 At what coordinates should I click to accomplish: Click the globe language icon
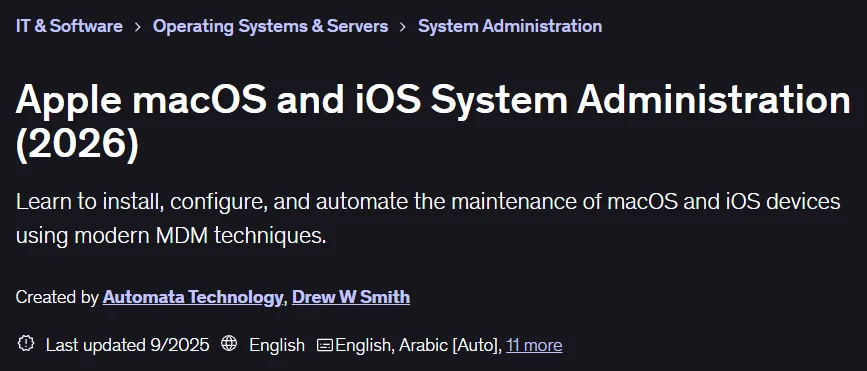point(229,343)
